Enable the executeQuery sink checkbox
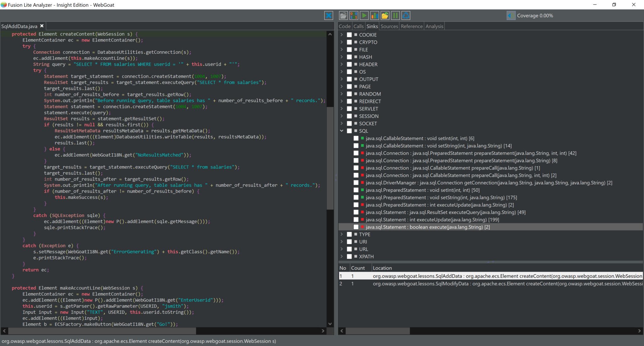 click(356, 212)
